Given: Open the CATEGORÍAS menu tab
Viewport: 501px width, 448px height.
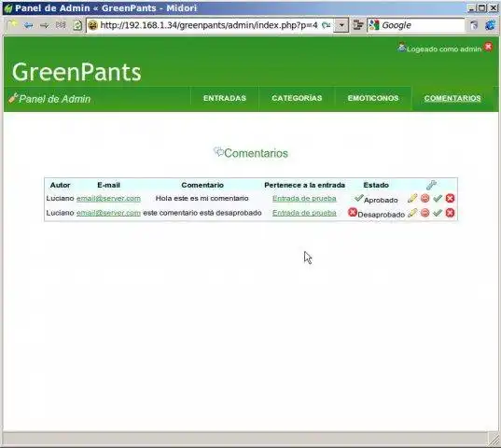Looking at the screenshot, I should pos(297,98).
